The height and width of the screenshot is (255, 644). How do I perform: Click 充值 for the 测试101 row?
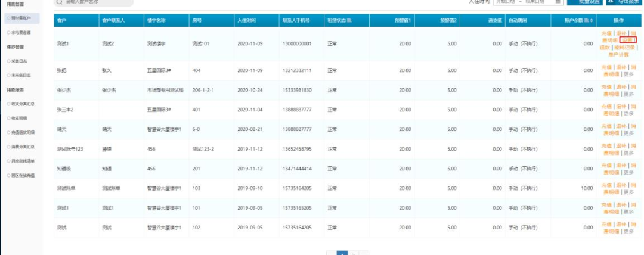pyautogui.click(x=606, y=33)
